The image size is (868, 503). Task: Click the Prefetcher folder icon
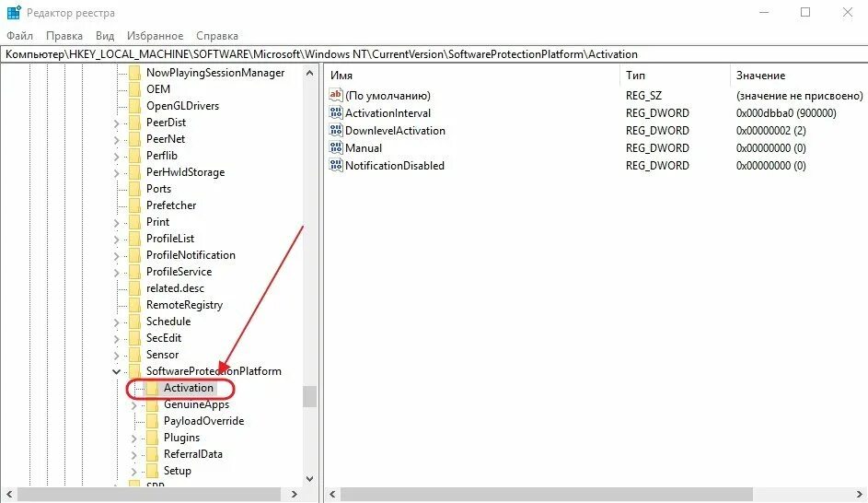[134, 205]
